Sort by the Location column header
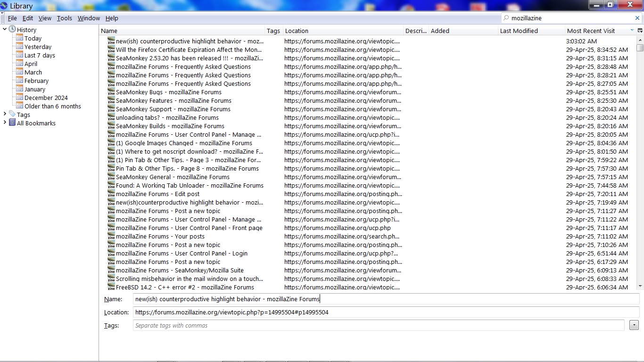This screenshot has width=644, height=362. click(x=343, y=31)
